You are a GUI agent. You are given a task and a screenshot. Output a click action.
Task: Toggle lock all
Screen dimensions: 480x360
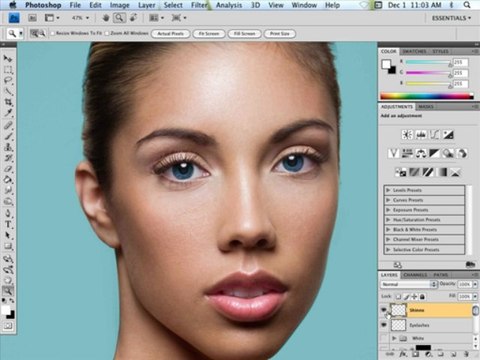pyautogui.click(x=422, y=296)
